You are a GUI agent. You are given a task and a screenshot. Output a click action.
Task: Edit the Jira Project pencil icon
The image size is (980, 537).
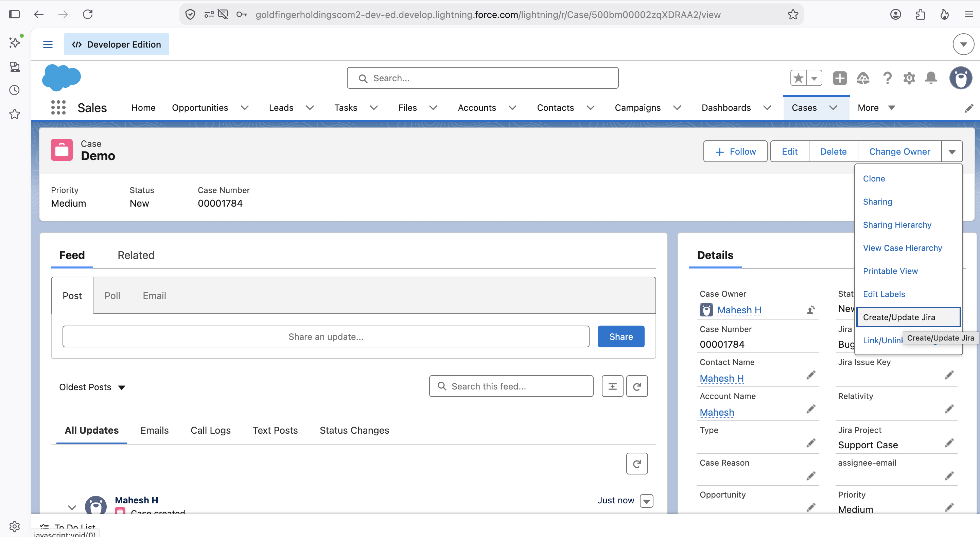click(949, 443)
